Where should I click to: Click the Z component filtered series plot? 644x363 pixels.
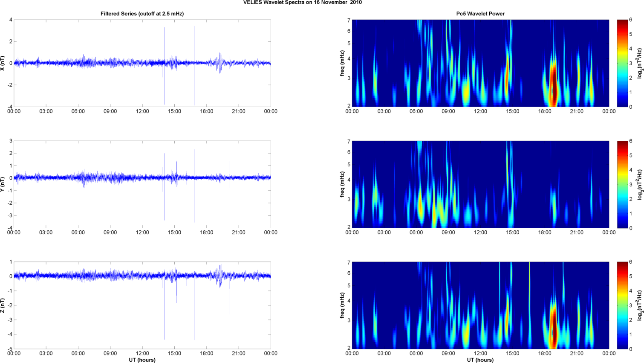(142, 305)
